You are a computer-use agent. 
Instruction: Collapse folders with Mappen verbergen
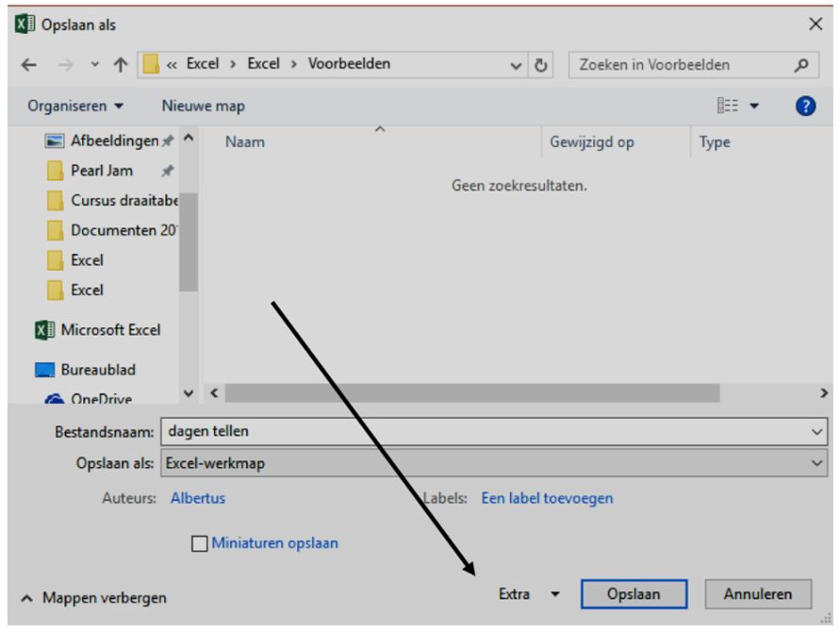click(x=93, y=597)
